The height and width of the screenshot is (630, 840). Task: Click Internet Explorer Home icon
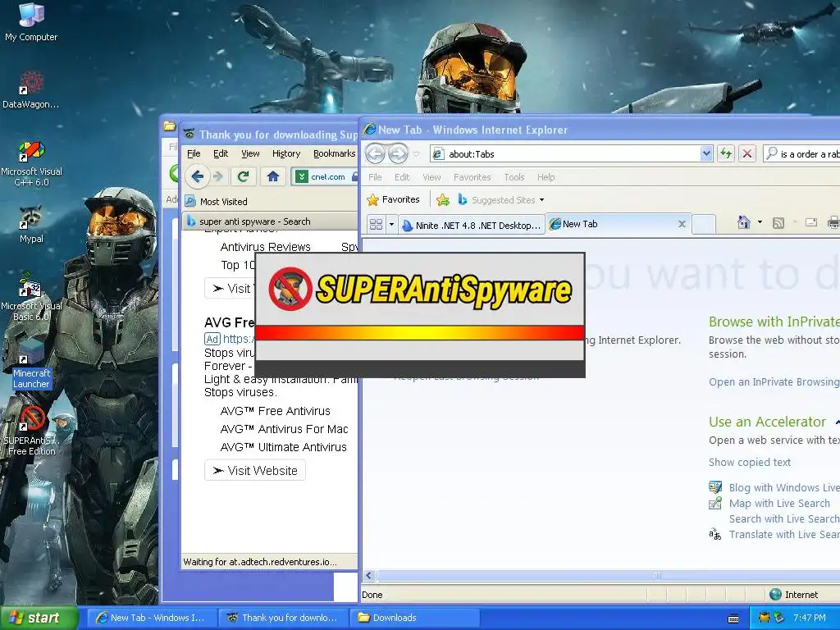743,221
